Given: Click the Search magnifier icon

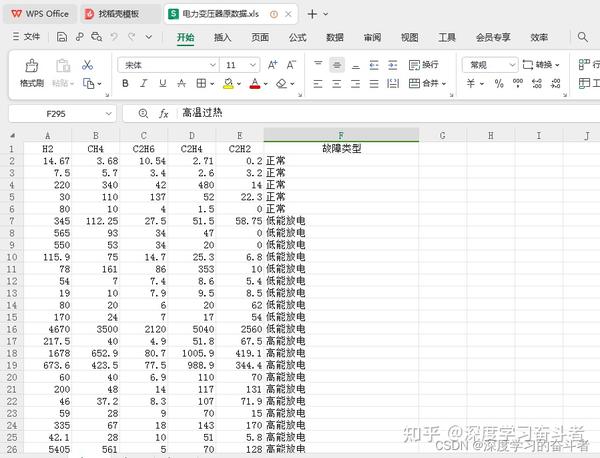Looking at the screenshot, I should (x=582, y=37).
